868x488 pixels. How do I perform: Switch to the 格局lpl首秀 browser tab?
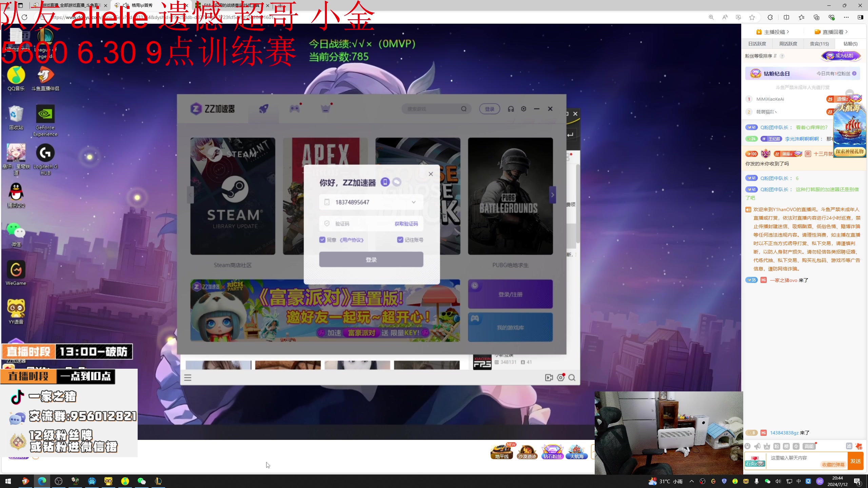click(151, 5)
